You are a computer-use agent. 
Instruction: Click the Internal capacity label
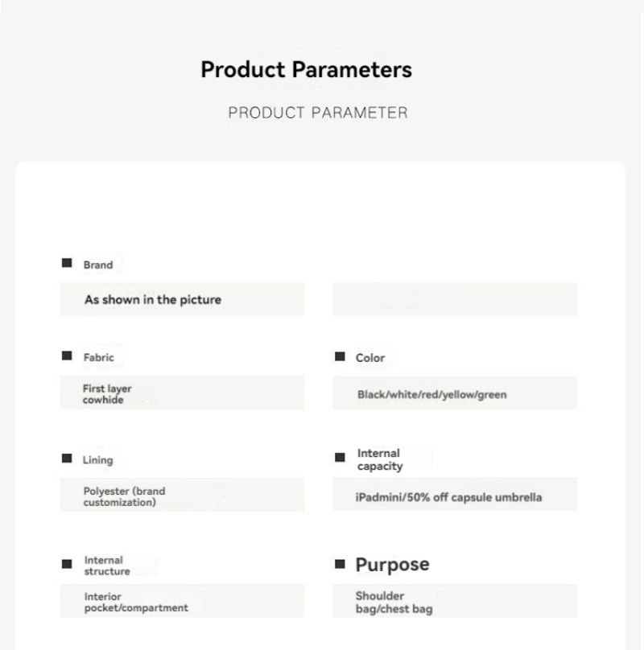tap(380, 459)
